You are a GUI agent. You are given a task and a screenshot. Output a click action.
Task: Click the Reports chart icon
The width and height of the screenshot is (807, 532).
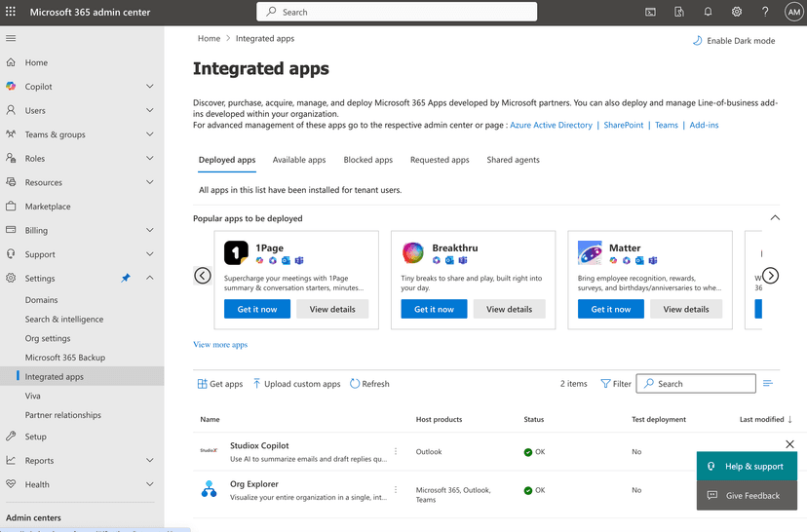tap(11, 461)
